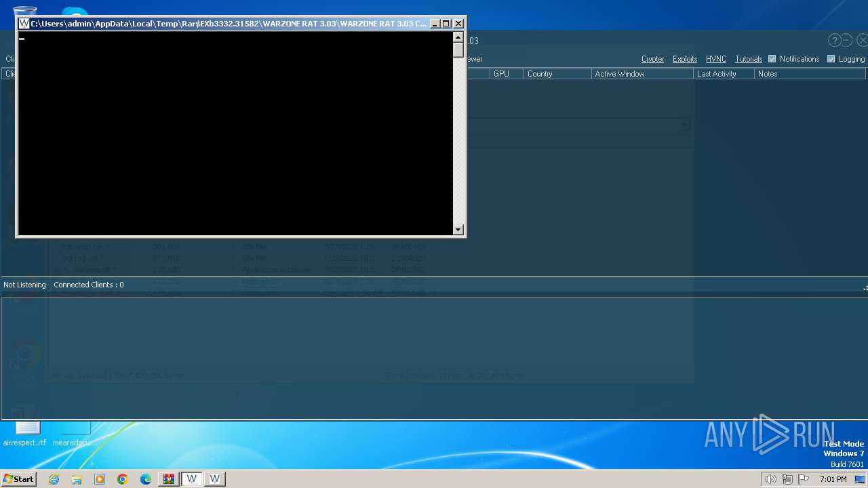This screenshot has height=488, width=868.
Task: Click the Connected Clients : 0 status text
Action: 89,285
